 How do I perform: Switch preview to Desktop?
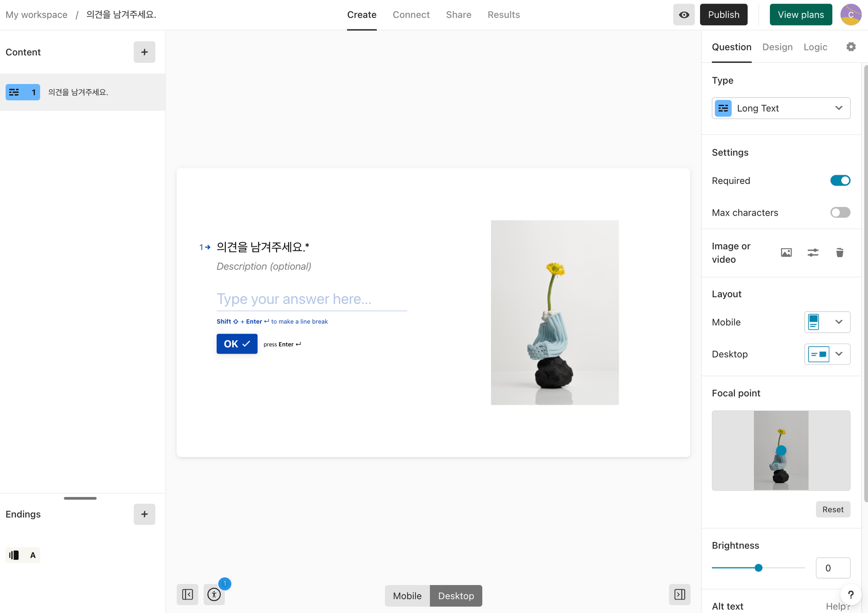[x=456, y=596]
